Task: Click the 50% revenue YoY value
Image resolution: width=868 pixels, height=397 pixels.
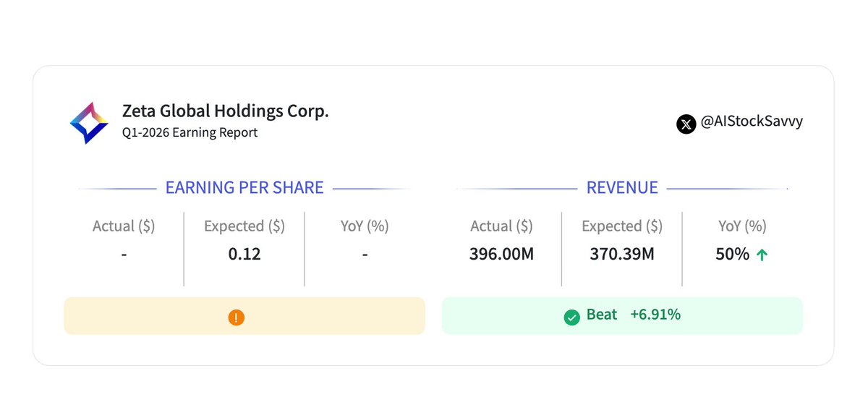Action: 733,255
